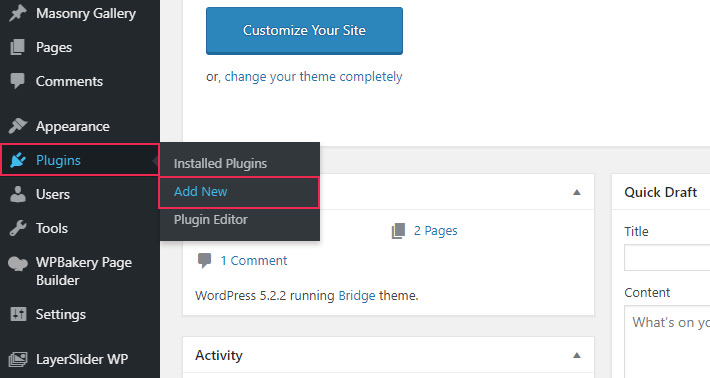Viewport: 710px width, 378px height.
Task: Click the Masonry Gallery pin icon
Action: [18, 13]
